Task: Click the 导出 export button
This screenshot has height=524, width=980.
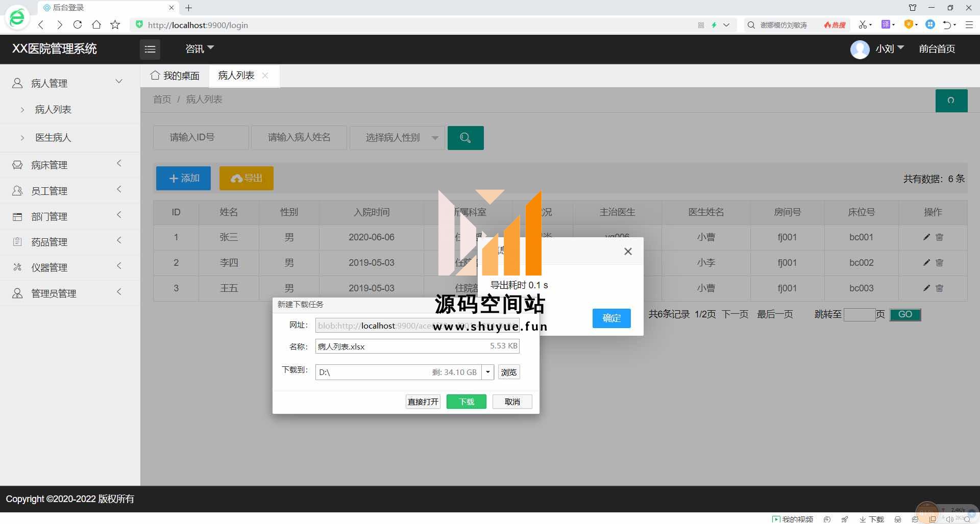Action: coord(247,178)
